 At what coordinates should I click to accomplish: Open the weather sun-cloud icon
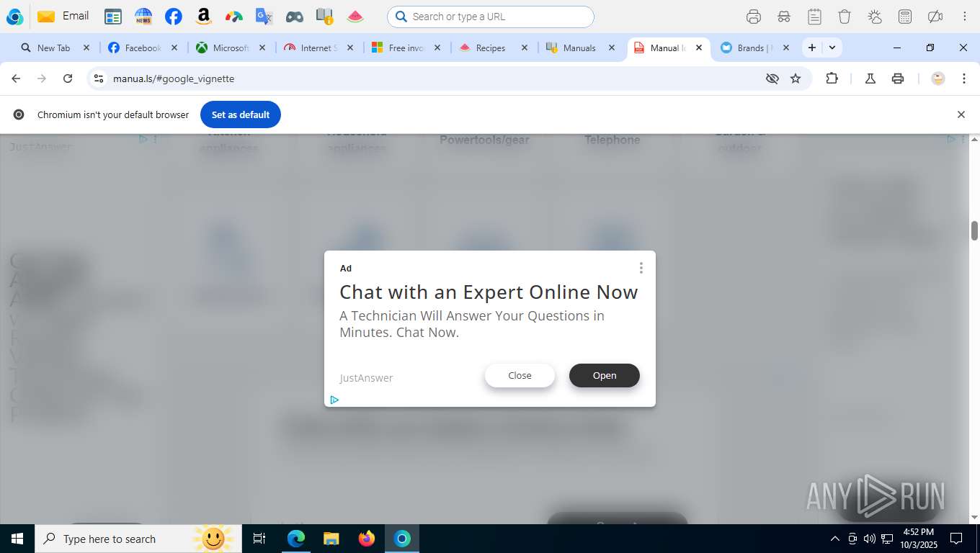[875, 17]
